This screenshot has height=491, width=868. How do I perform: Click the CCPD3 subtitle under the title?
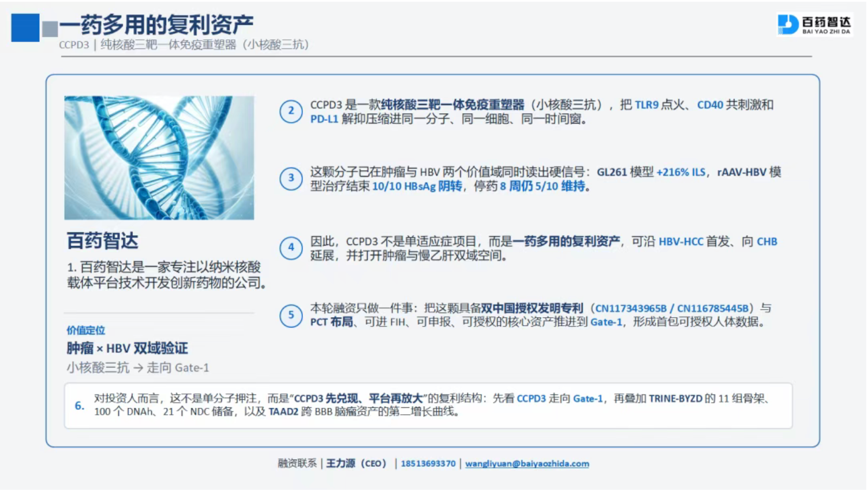[184, 45]
